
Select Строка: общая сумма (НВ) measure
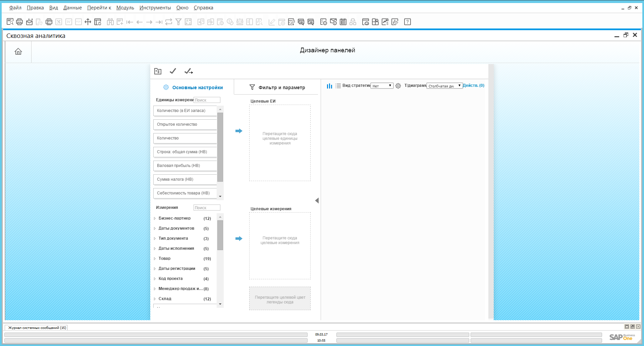click(185, 152)
